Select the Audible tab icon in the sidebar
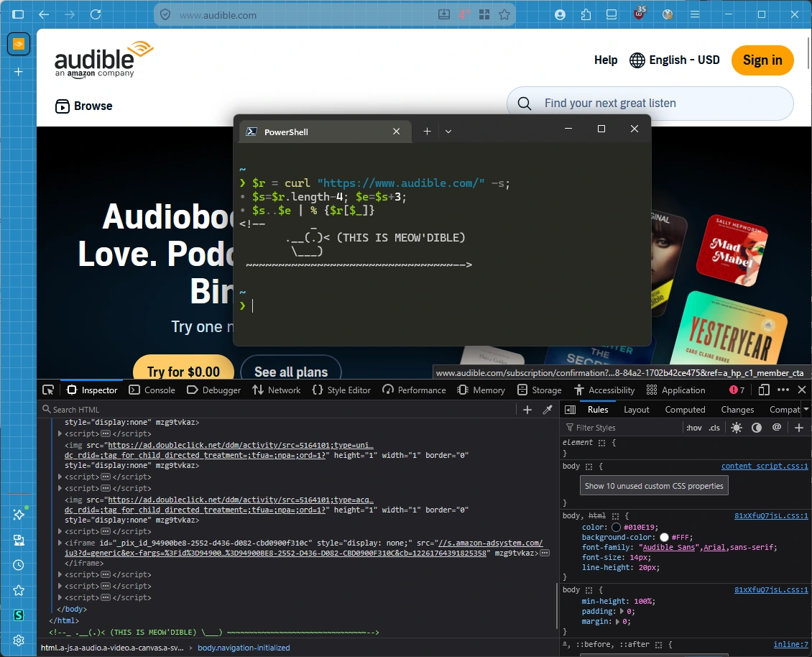This screenshot has height=657, width=812. point(19,44)
